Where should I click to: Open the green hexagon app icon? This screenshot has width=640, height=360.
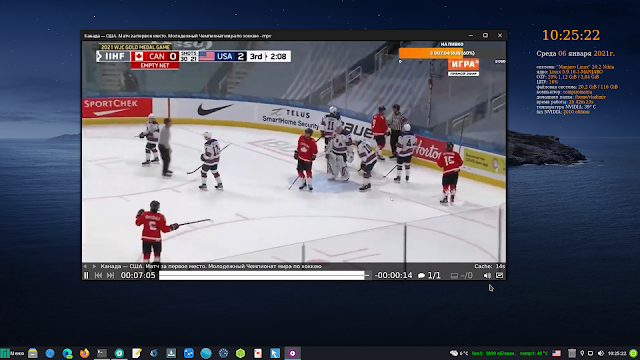[x=240, y=353]
